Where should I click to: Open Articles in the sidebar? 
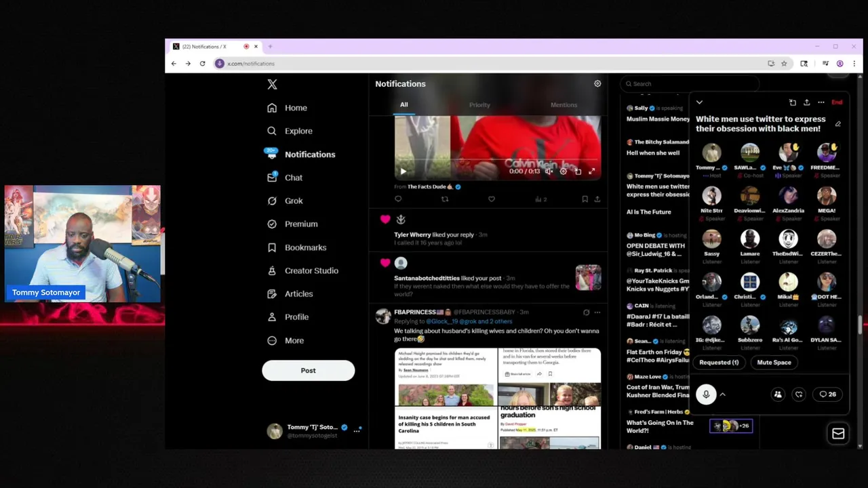click(290, 293)
